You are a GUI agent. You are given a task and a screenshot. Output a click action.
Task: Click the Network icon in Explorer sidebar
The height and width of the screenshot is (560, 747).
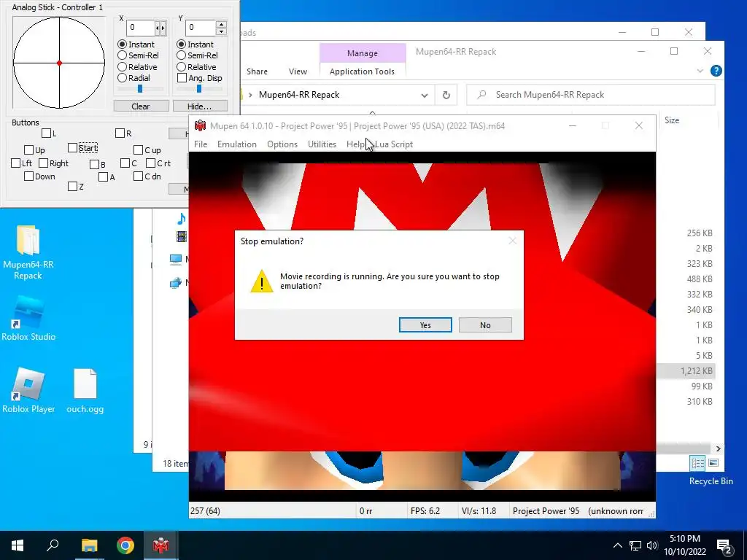(176, 283)
